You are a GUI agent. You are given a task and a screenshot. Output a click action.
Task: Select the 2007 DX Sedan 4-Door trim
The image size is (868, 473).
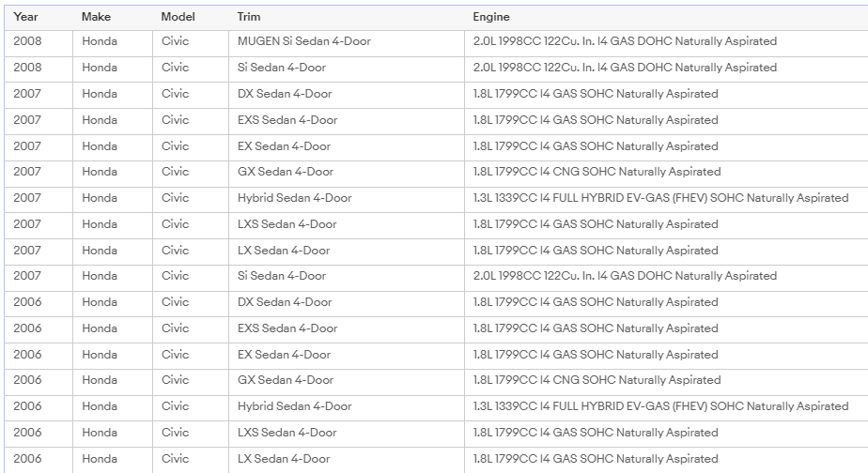[285, 94]
